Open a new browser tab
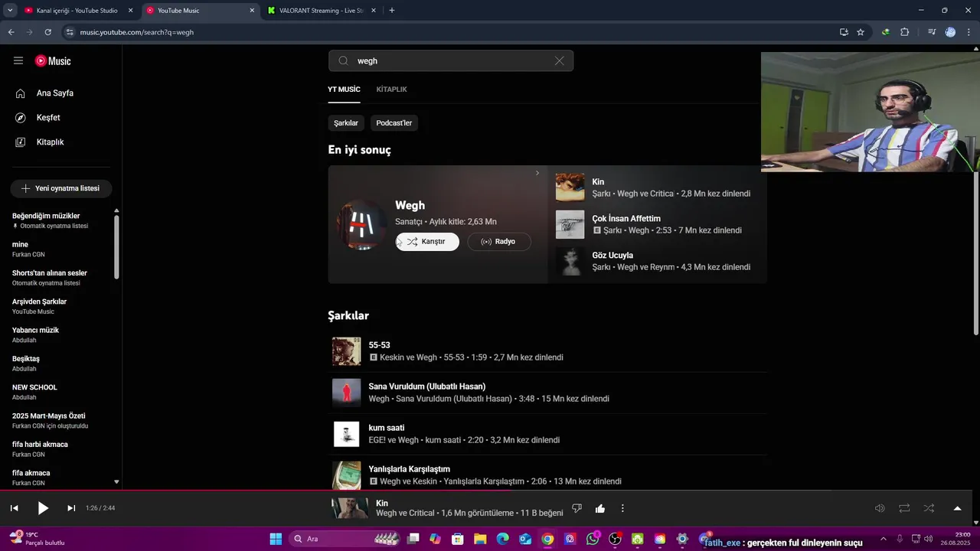Image resolution: width=980 pixels, height=551 pixels. [392, 11]
